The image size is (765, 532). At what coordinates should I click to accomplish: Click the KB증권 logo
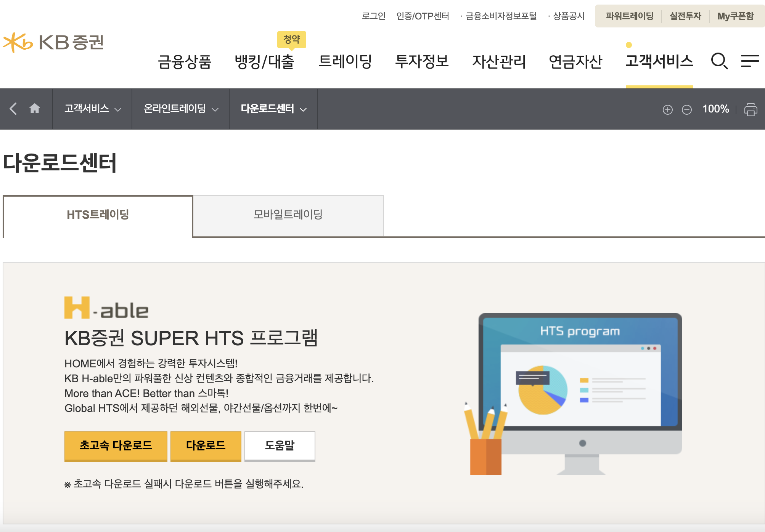53,42
